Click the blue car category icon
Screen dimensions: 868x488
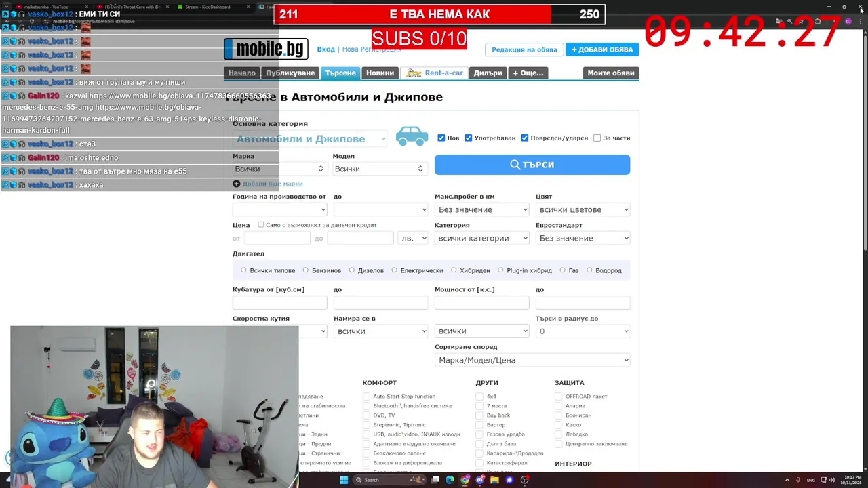412,136
